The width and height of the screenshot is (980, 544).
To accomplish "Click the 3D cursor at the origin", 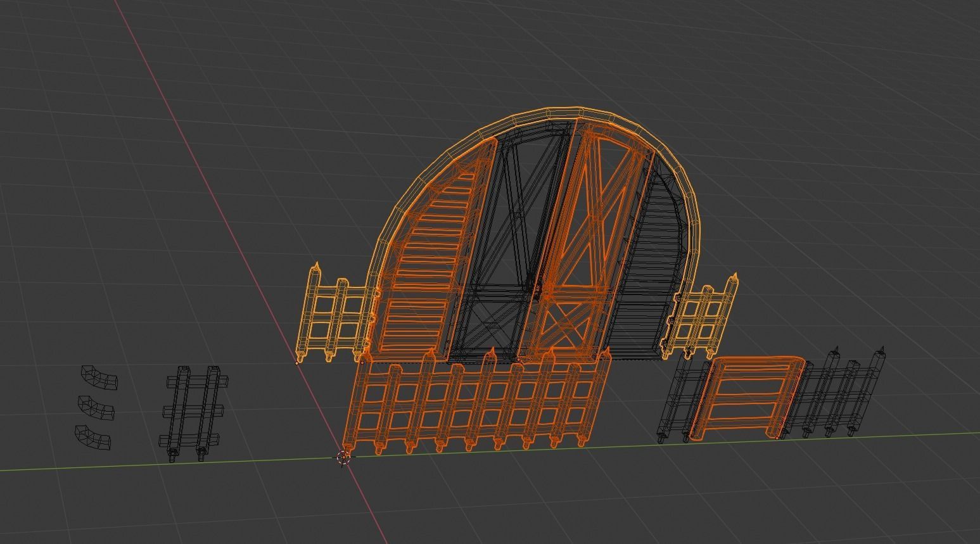I will click(344, 457).
